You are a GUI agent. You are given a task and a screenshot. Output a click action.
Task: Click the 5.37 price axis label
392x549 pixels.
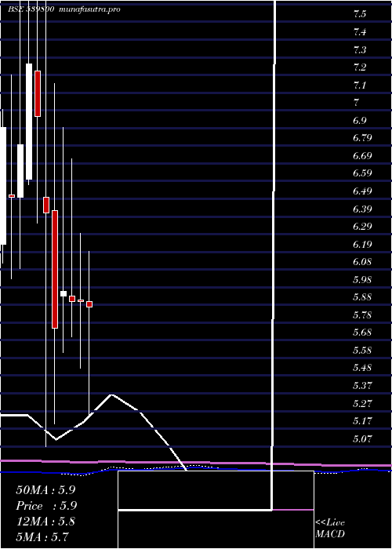click(362, 386)
